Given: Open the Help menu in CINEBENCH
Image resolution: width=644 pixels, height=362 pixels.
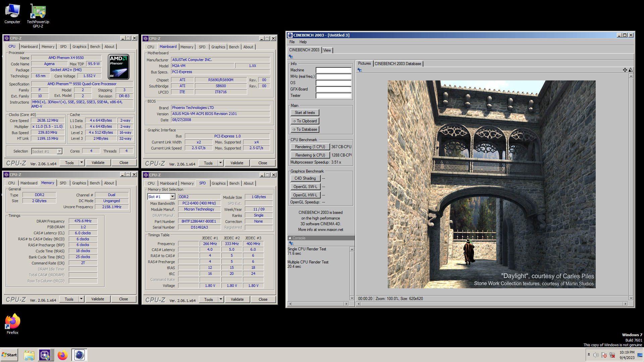Looking at the screenshot, I should point(303,42).
